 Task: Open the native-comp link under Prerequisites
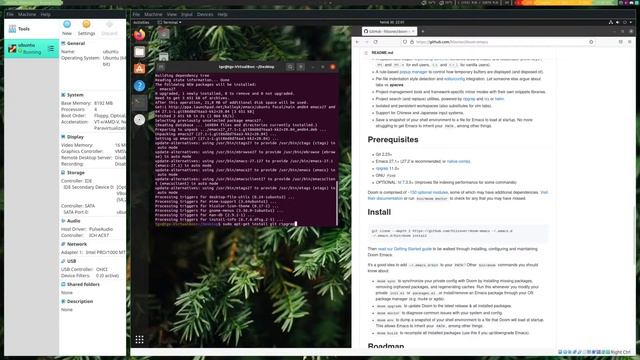pos(458,162)
